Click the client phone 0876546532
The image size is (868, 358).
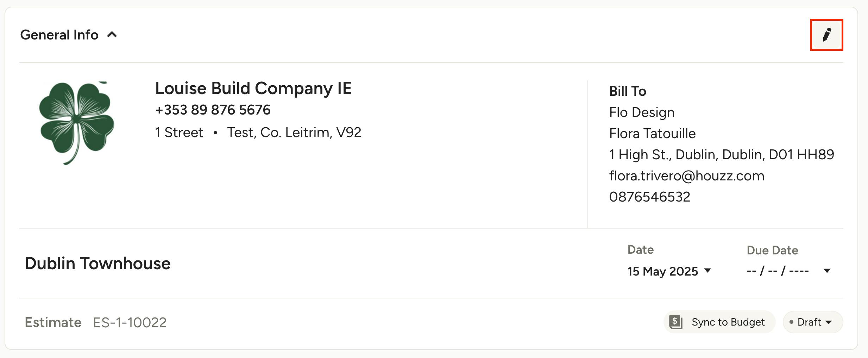pyautogui.click(x=649, y=197)
